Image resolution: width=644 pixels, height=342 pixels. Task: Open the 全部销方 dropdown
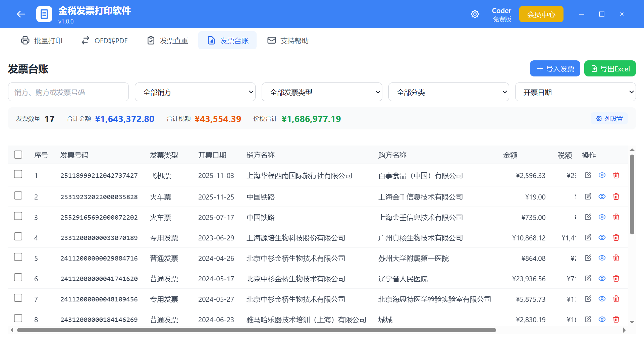click(x=195, y=92)
